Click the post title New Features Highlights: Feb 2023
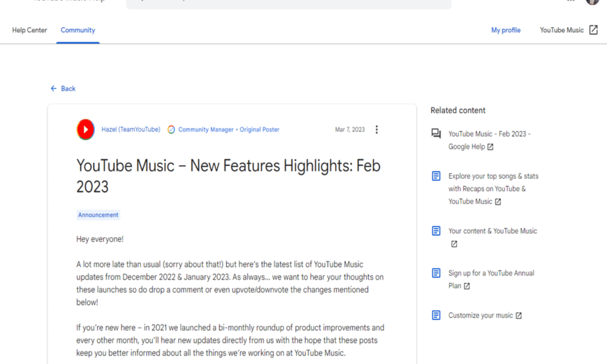Image resolution: width=607 pixels, height=364 pixels. tap(228, 177)
